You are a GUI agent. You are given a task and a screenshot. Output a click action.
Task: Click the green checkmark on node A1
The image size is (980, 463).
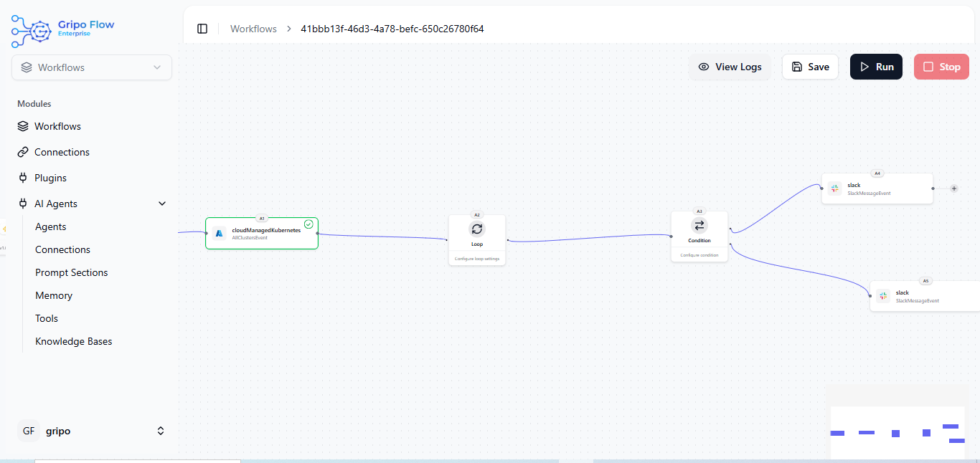308,224
